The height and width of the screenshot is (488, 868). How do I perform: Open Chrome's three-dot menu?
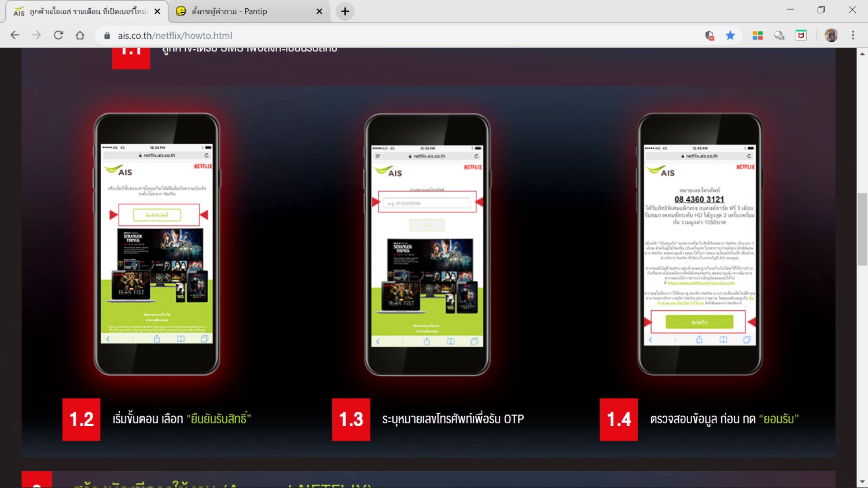coord(853,35)
